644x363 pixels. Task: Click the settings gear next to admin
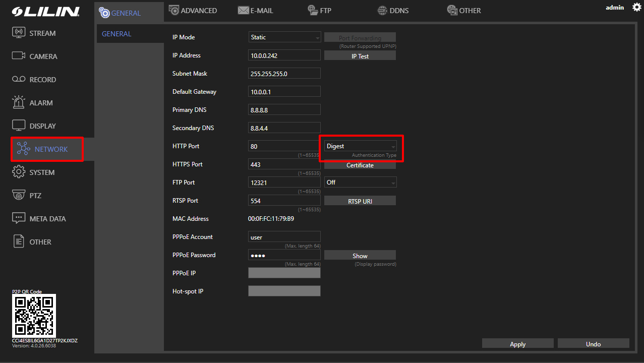point(636,8)
